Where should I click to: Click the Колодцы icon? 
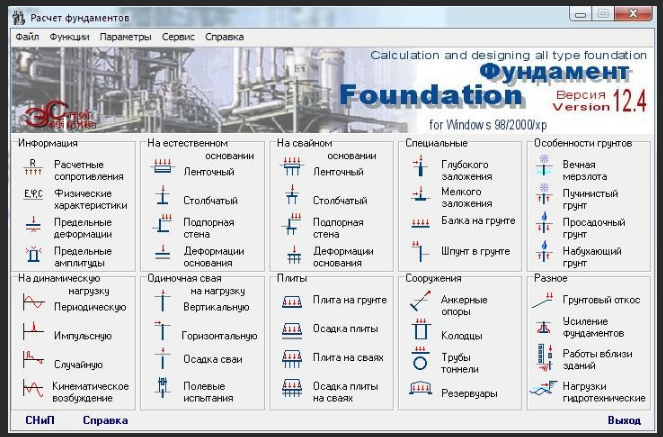[420, 330]
